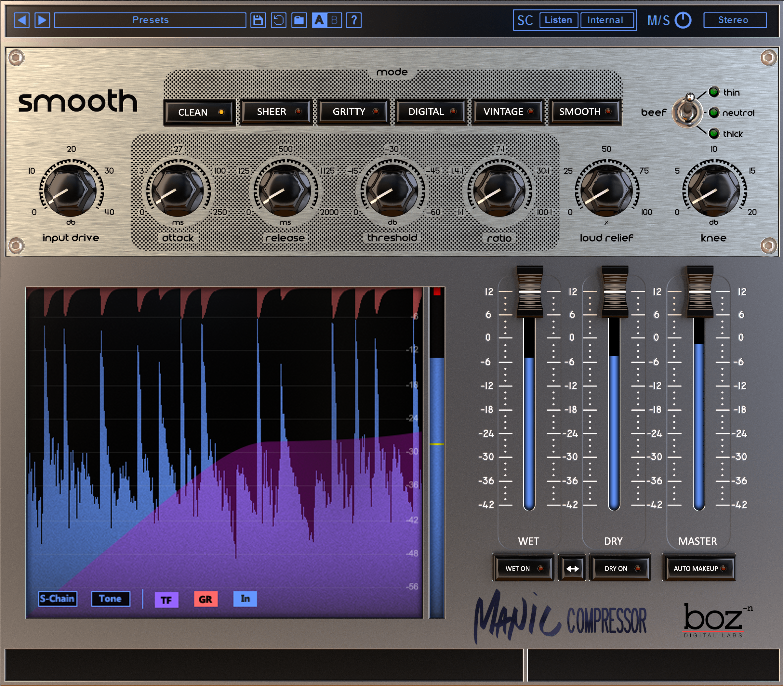Screen dimensions: 784x686
Task: Click the wet/dry link swap arrow icon
Action: [572, 569]
